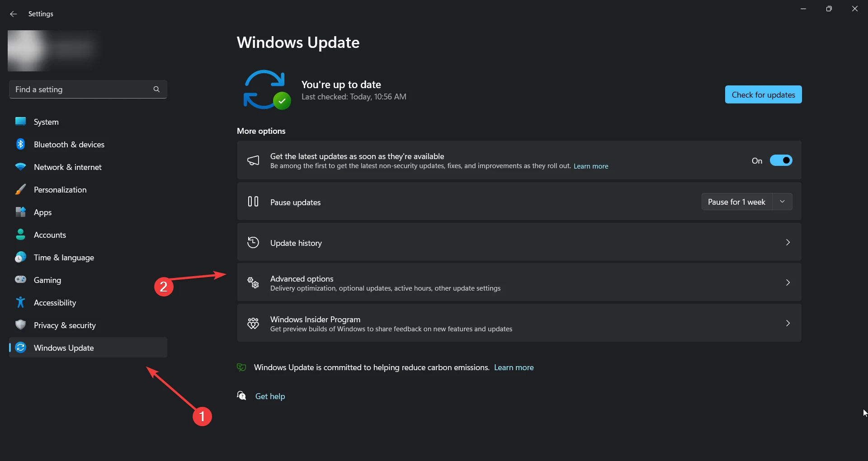
Task: Open Time & language settings
Action: click(88, 257)
